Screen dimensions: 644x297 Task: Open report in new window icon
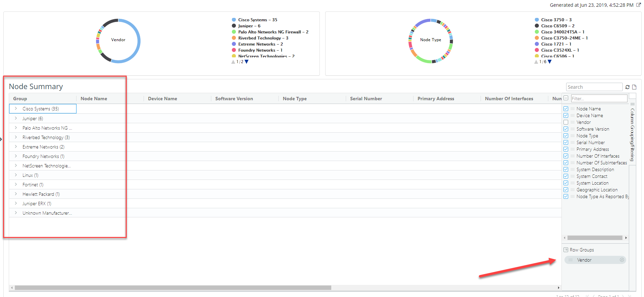(x=638, y=5)
